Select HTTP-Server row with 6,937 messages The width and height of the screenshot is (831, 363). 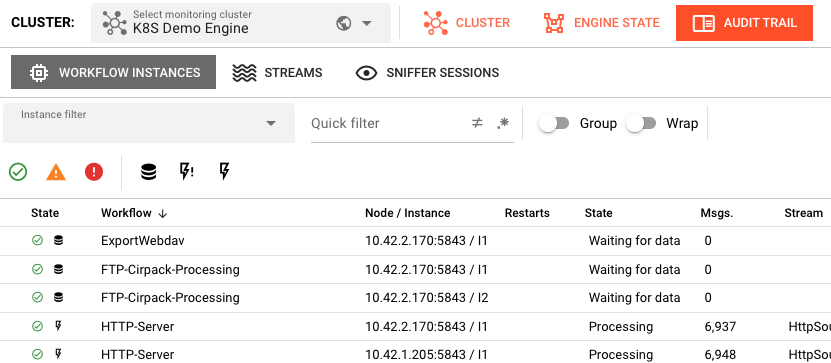(416, 326)
